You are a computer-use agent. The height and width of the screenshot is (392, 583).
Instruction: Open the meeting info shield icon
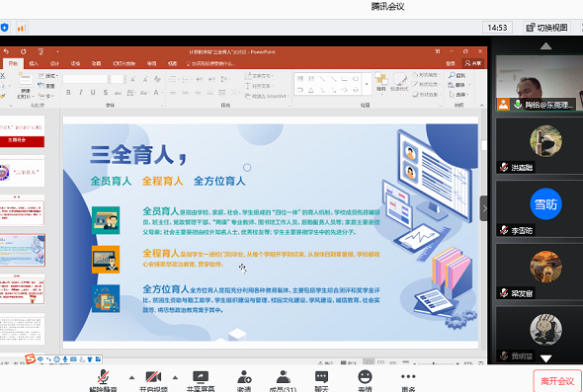point(4,28)
